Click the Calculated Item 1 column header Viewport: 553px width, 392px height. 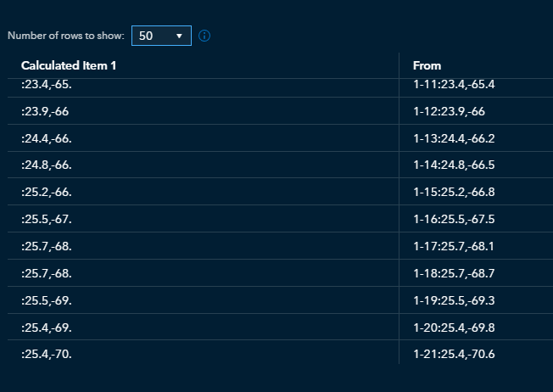click(69, 65)
